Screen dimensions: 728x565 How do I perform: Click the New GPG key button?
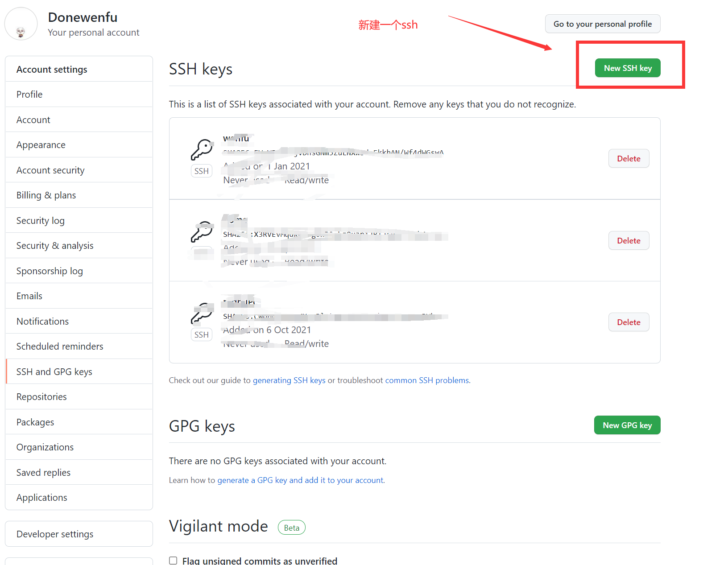627,425
